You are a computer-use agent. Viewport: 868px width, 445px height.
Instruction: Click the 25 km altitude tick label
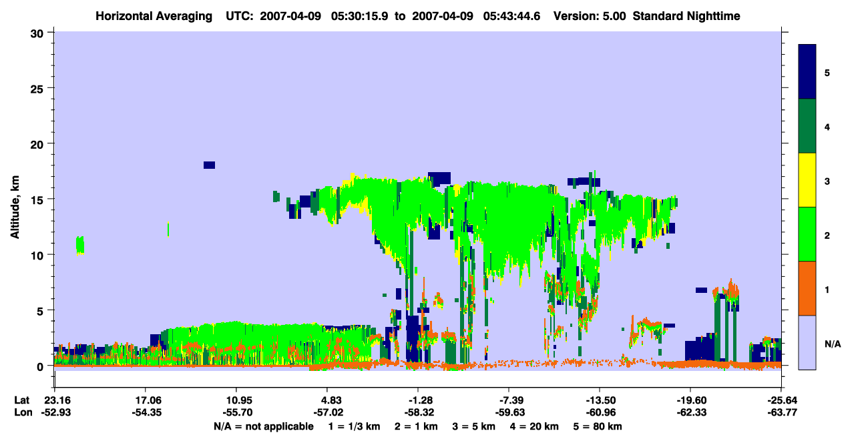tap(39, 88)
